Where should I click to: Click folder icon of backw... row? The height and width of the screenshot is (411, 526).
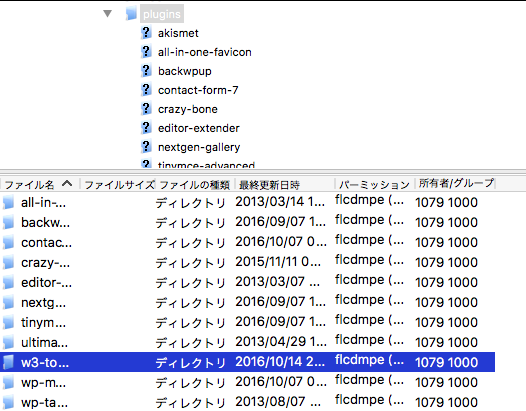pos(8,222)
